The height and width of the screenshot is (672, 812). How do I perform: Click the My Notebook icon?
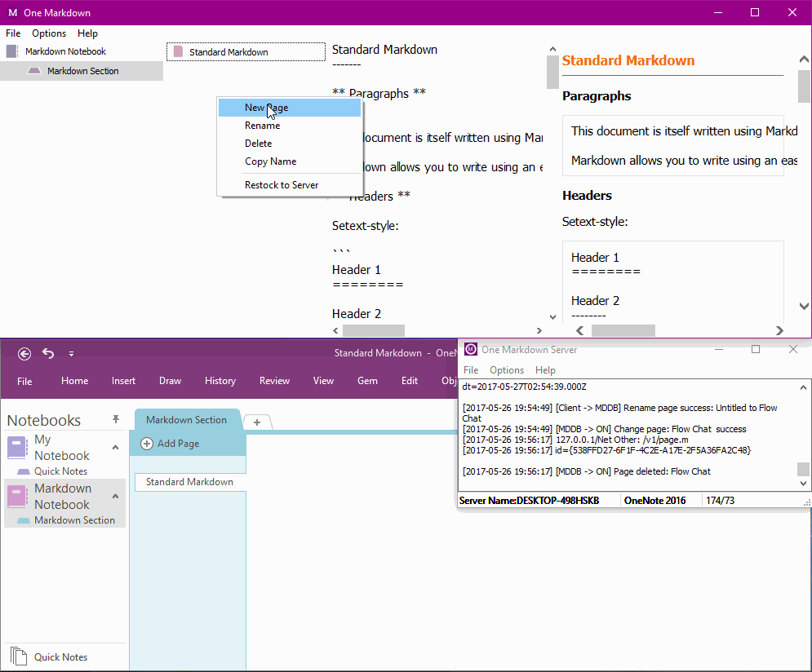click(17, 447)
